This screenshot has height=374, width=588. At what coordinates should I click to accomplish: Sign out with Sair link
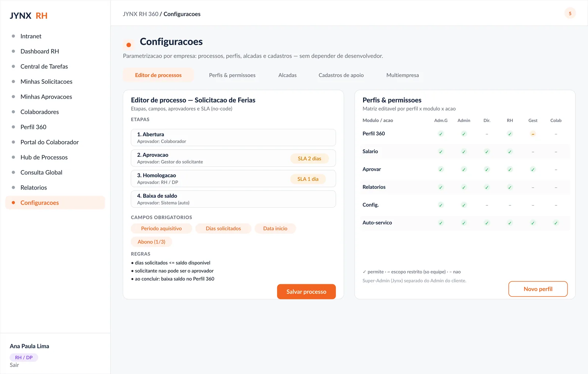click(14, 365)
